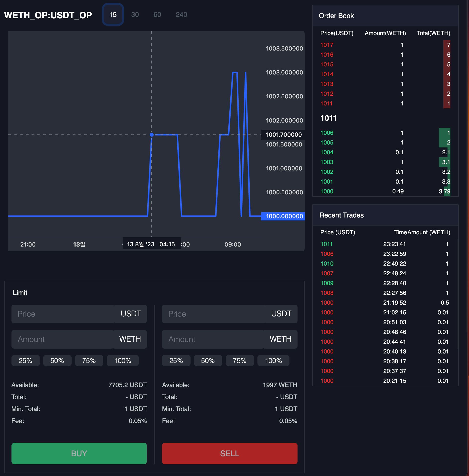Click the sell Price input field
Image resolution: width=469 pixels, height=476 pixels.
pos(213,314)
